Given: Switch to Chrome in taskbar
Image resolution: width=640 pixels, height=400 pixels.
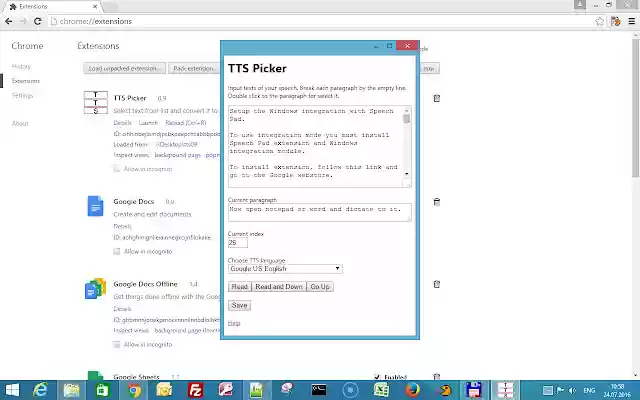Looking at the screenshot, I should [133, 390].
